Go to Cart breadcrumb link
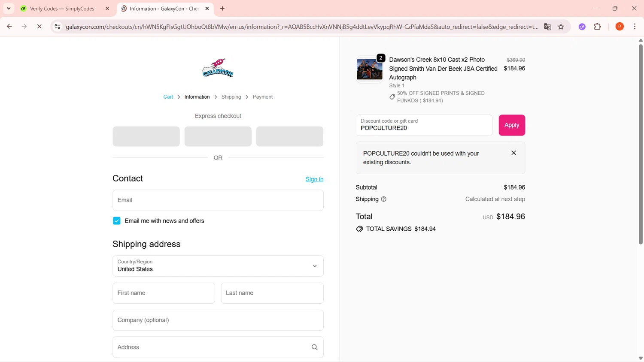The image size is (644, 362). pyautogui.click(x=168, y=97)
